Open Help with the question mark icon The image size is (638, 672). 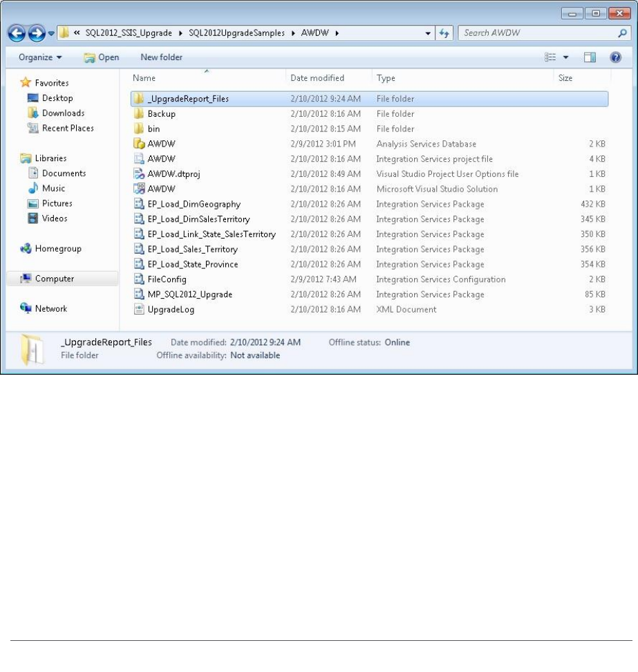coord(616,57)
